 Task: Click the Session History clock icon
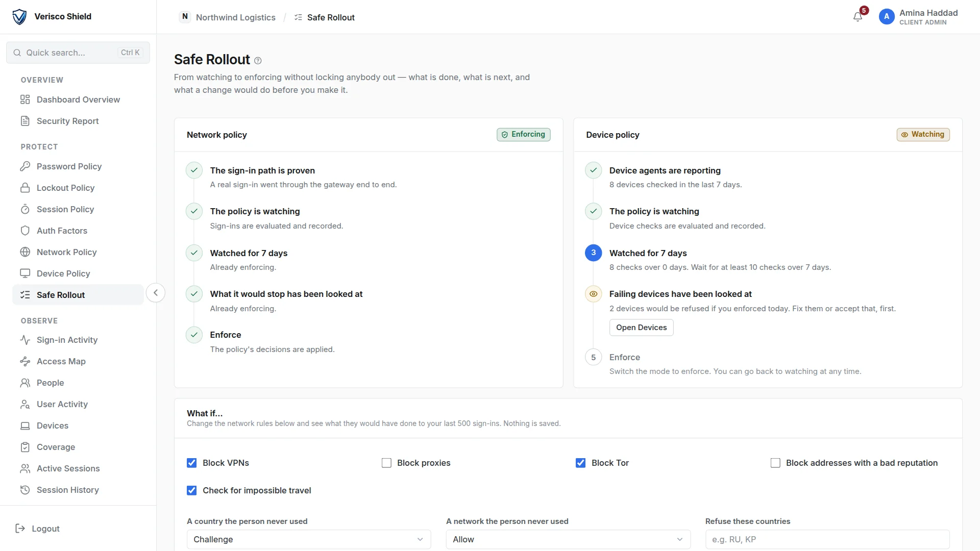point(25,490)
